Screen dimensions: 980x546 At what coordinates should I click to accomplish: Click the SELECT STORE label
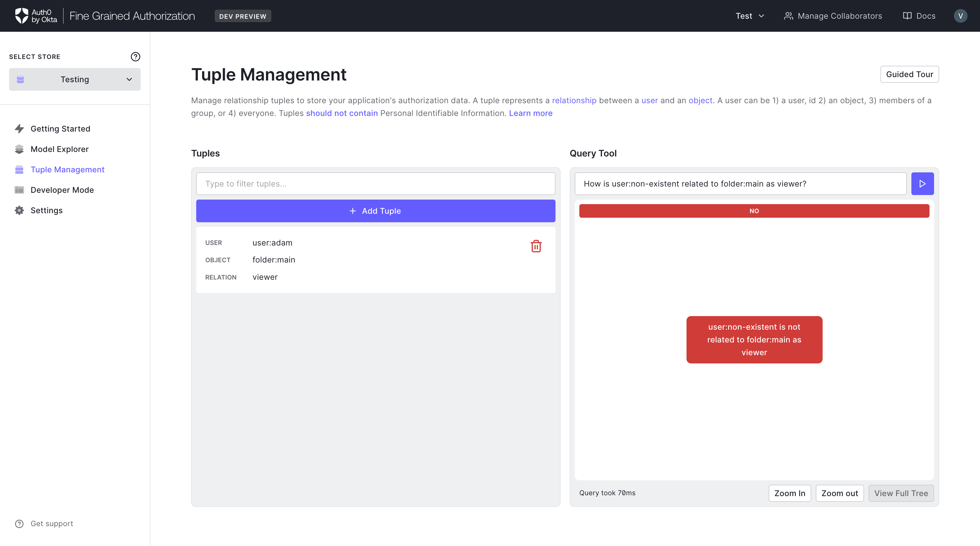35,57
